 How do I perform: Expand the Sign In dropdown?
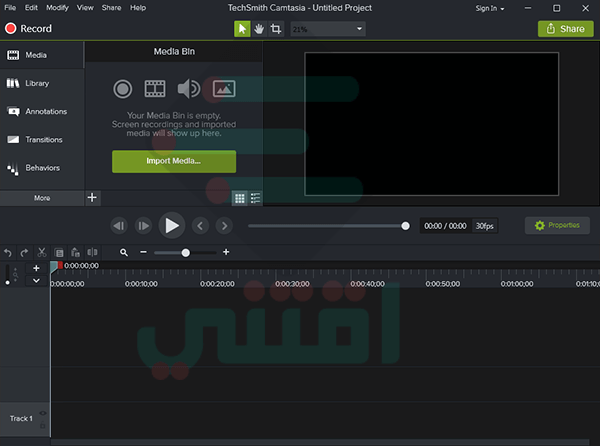click(x=490, y=8)
